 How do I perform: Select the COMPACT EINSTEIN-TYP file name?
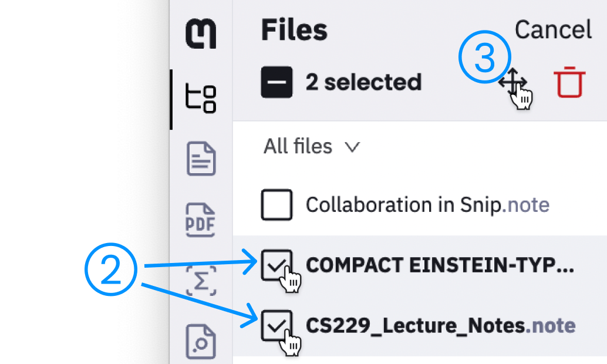tap(440, 265)
